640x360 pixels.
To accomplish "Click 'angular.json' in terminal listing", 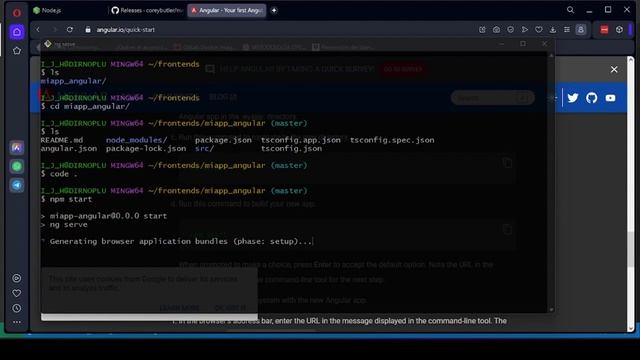I will coord(69,149).
